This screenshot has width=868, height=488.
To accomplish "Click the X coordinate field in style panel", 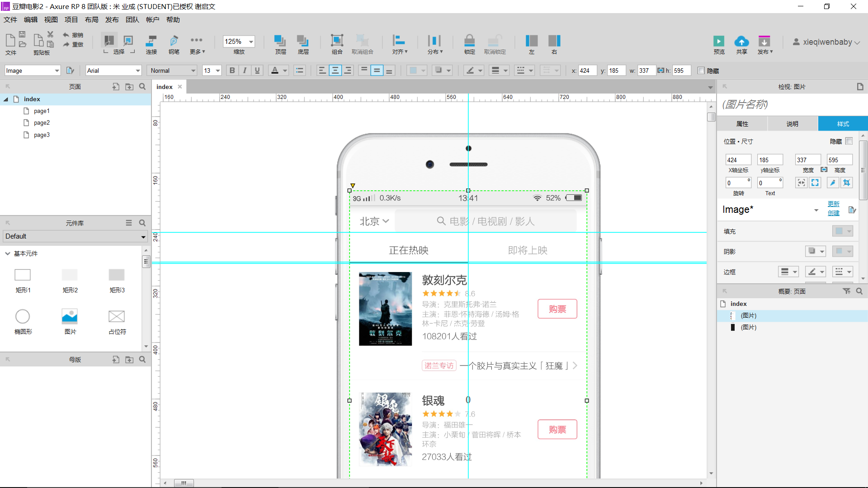I will pyautogui.click(x=738, y=160).
